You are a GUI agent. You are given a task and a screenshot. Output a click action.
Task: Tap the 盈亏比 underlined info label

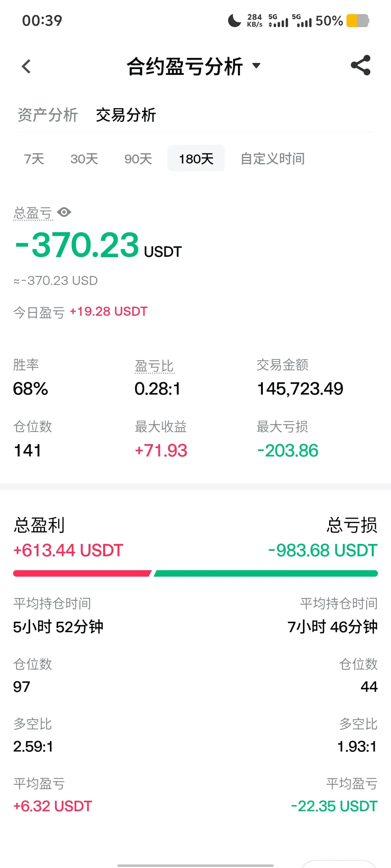click(155, 366)
